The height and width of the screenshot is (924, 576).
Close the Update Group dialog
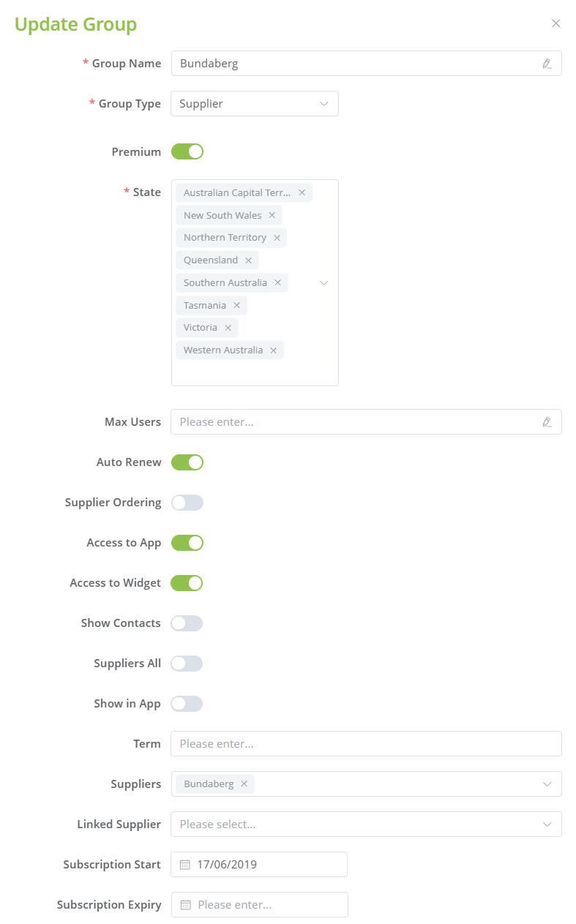[x=556, y=23]
